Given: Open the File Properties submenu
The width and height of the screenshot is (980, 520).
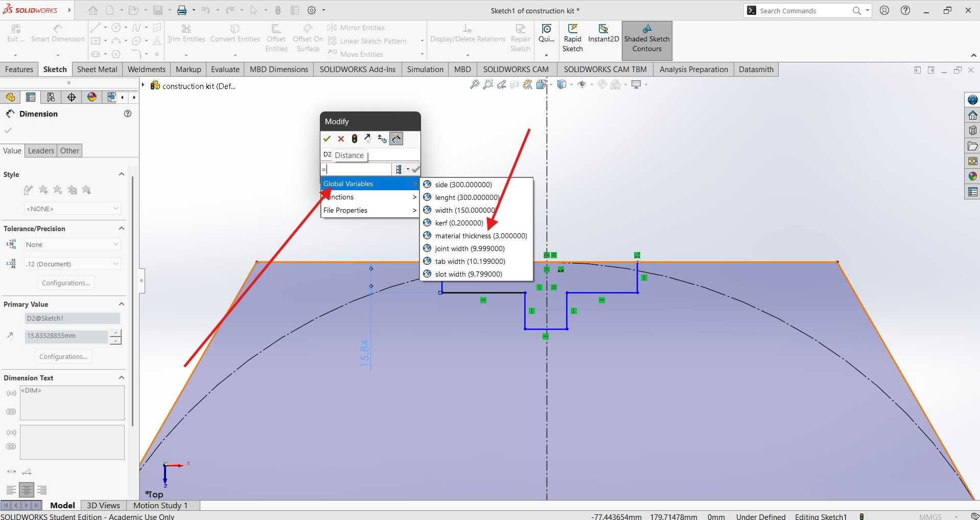Looking at the screenshot, I should click(x=370, y=210).
